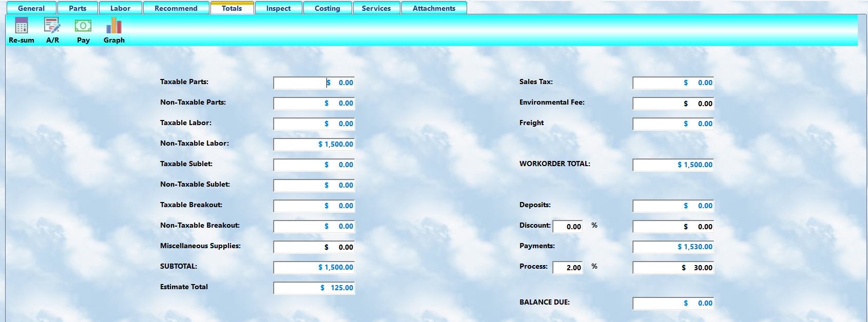Click the Discount dollar amount field

point(673,226)
